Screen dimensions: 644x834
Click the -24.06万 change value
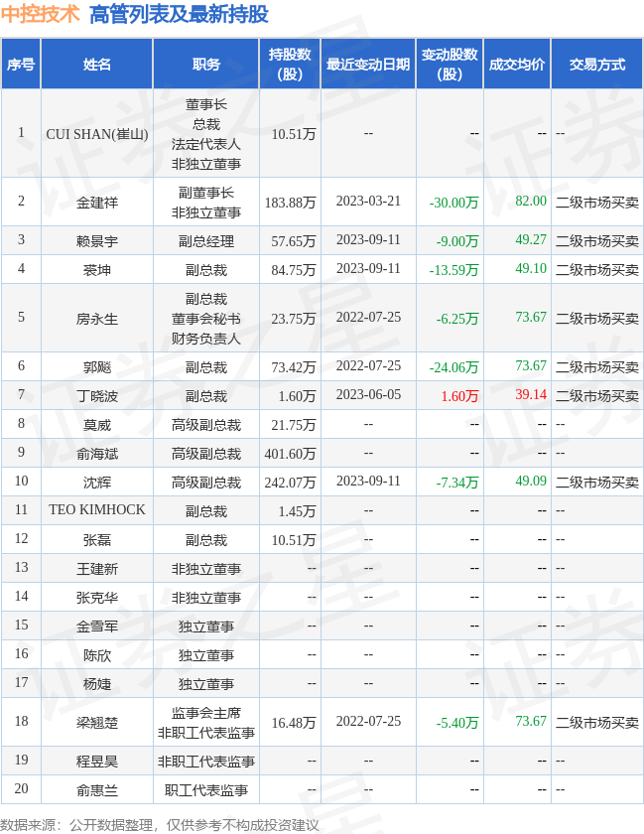pos(453,367)
